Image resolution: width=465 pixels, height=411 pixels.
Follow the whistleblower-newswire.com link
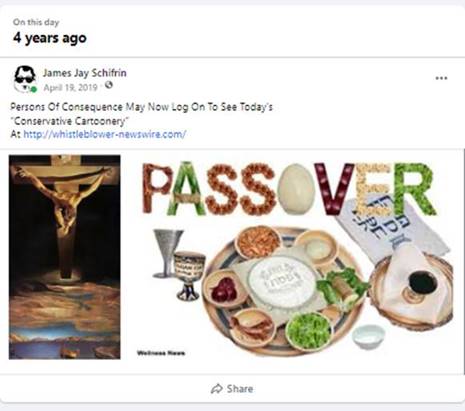[105, 134]
